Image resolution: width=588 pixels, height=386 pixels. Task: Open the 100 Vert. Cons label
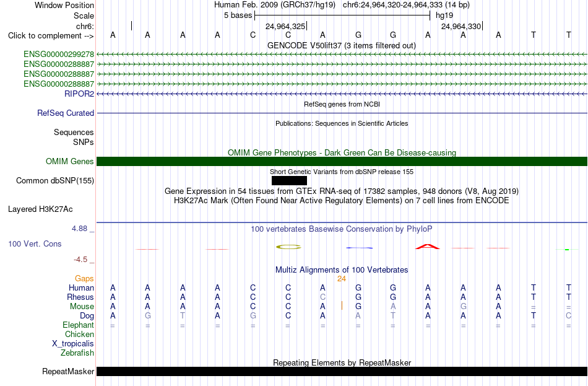click(35, 243)
